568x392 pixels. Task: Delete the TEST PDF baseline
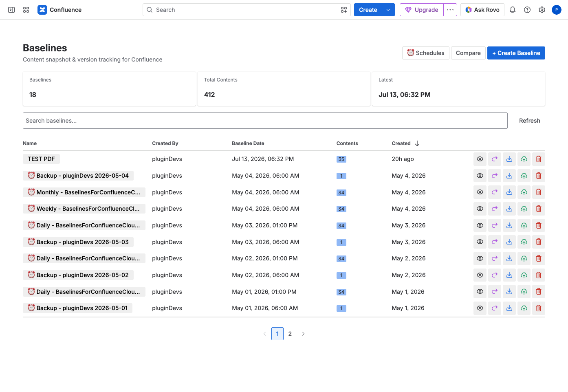[539, 159]
